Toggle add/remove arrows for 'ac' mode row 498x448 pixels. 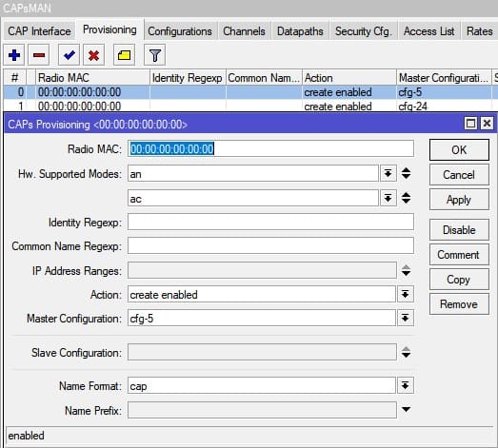407,198
